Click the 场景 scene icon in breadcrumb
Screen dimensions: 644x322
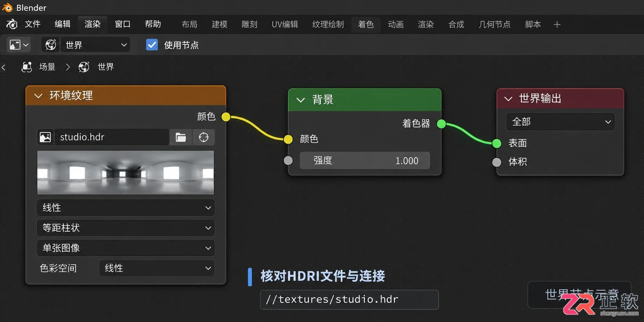(27, 67)
